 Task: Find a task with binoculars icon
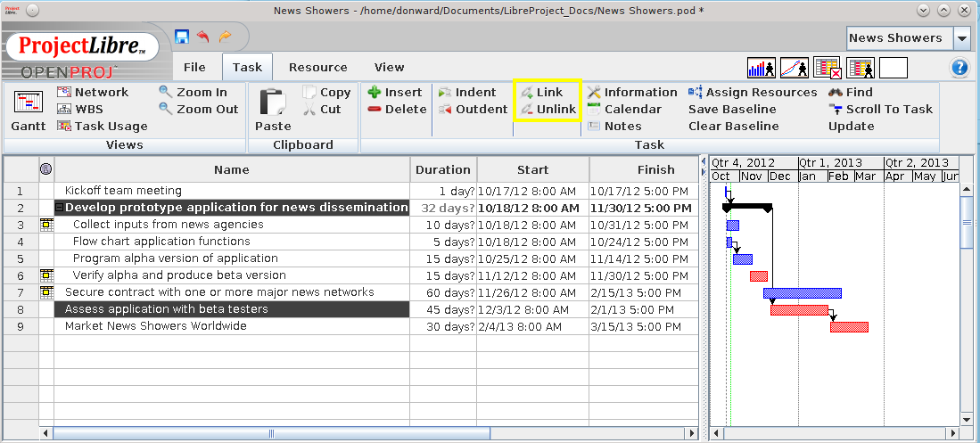click(x=851, y=93)
